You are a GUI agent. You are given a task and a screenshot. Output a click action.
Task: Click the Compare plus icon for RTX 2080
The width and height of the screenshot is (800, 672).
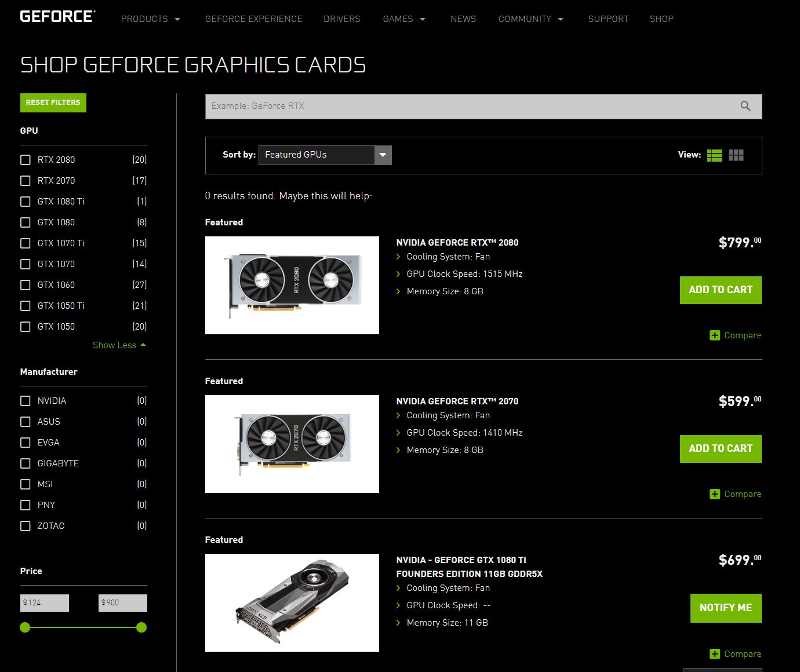(715, 335)
